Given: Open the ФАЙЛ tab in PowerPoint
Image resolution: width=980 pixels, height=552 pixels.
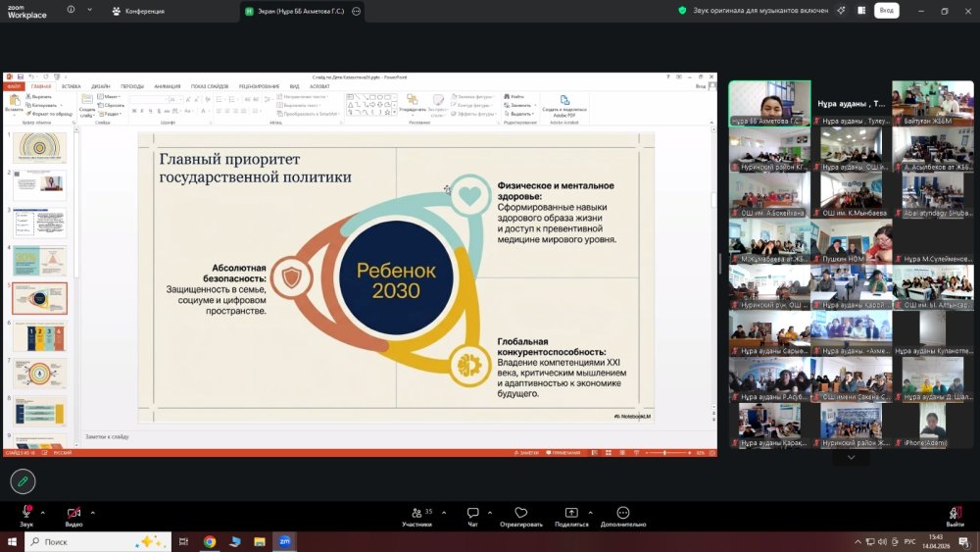Looking at the screenshot, I should tap(14, 86).
